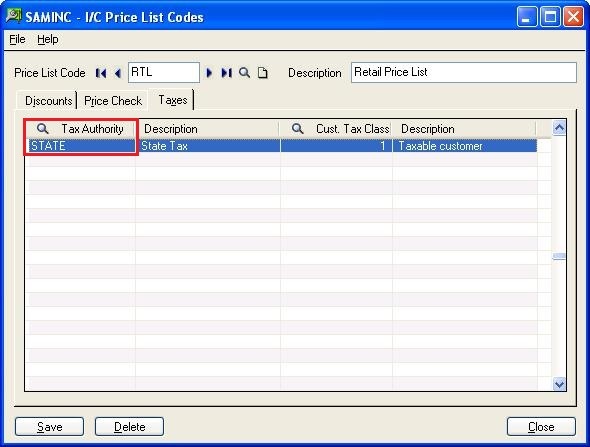This screenshot has height=447, width=590.
Task: Maximize the I/C Price List Codes window
Action: (x=550, y=17)
